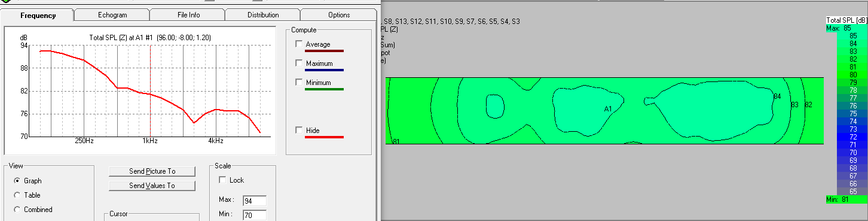Enable the Minimum compute checkbox
Image resolution: width=868 pixels, height=221 pixels.
pyautogui.click(x=299, y=83)
